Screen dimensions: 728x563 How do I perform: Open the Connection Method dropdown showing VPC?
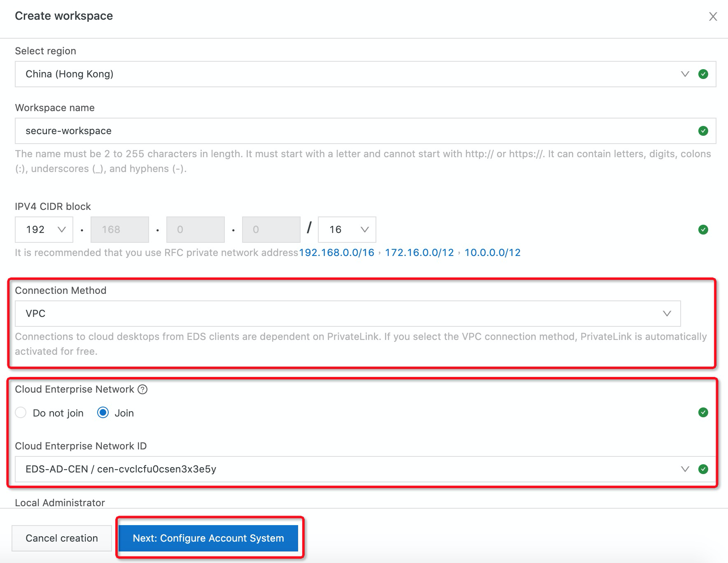348,314
